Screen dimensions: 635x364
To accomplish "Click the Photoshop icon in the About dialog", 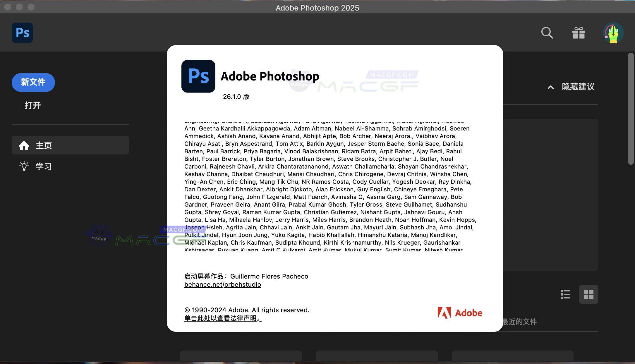I will tap(198, 76).
